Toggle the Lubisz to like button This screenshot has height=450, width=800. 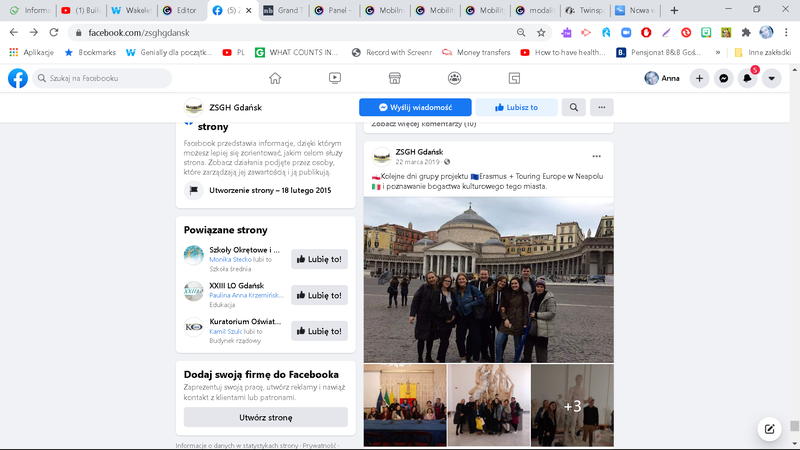pos(514,107)
